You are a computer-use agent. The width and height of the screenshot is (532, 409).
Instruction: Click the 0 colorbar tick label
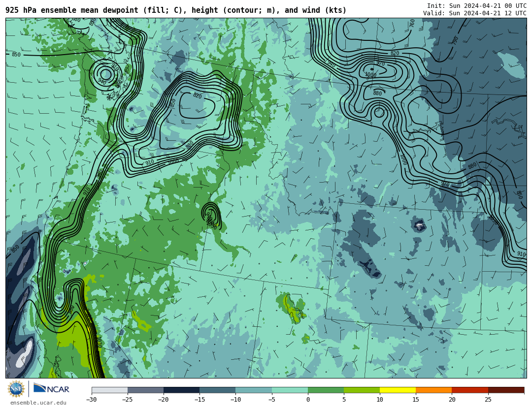(x=308, y=400)
